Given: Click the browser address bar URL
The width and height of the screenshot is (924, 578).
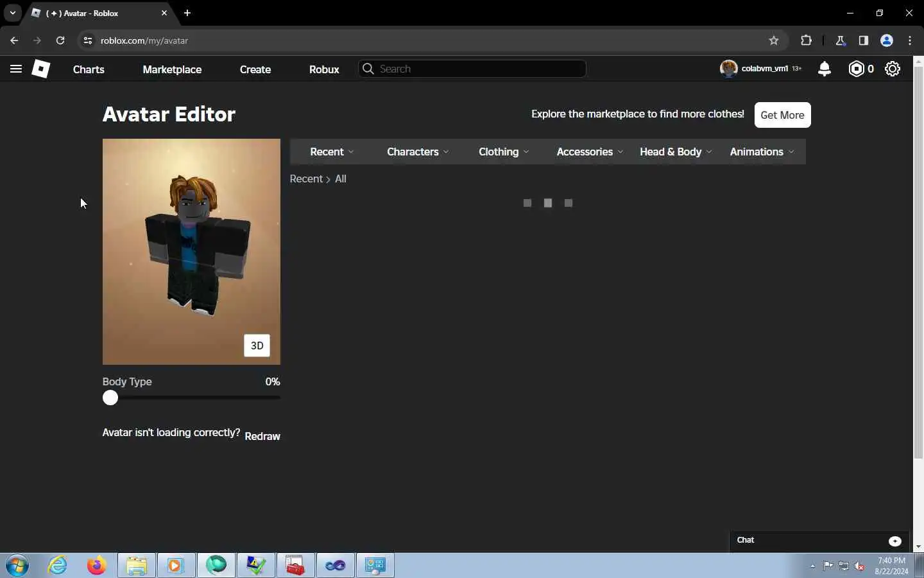Looking at the screenshot, I should pos(144,40).
